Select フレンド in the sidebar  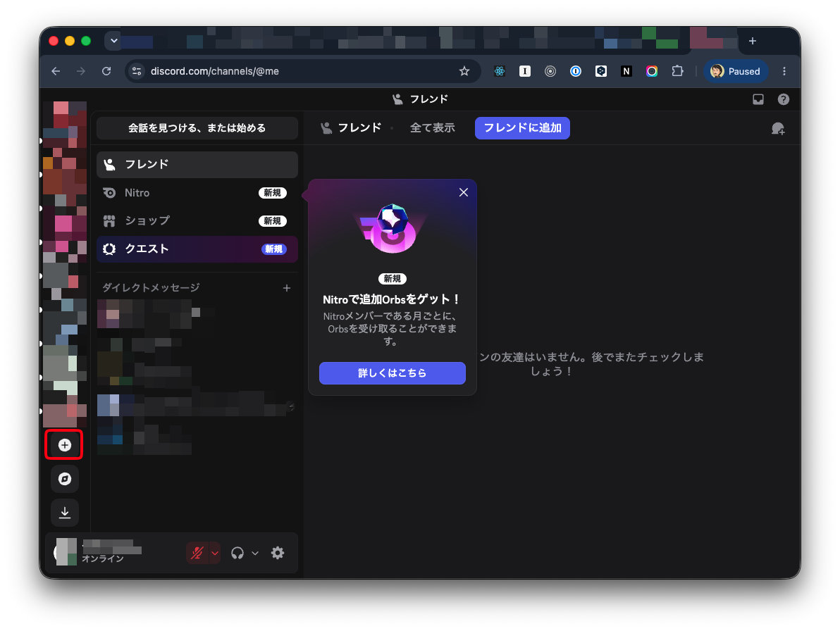[197, 164]
